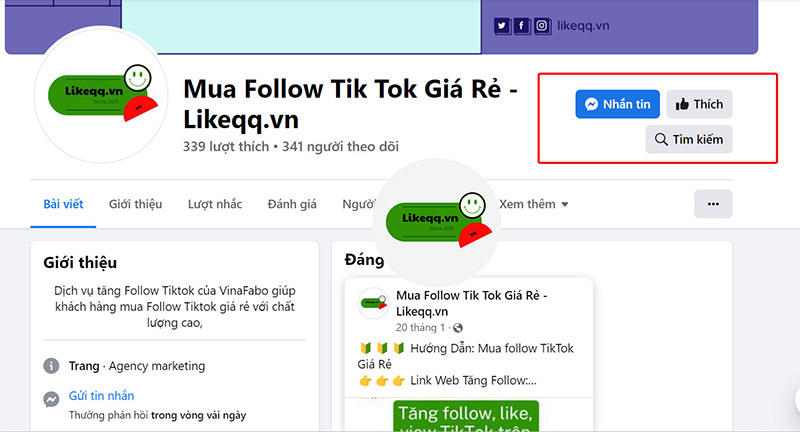Click the likeqq.vn text in the banner
The width and height of the screenshot is (800, 432).
[583, 26]
